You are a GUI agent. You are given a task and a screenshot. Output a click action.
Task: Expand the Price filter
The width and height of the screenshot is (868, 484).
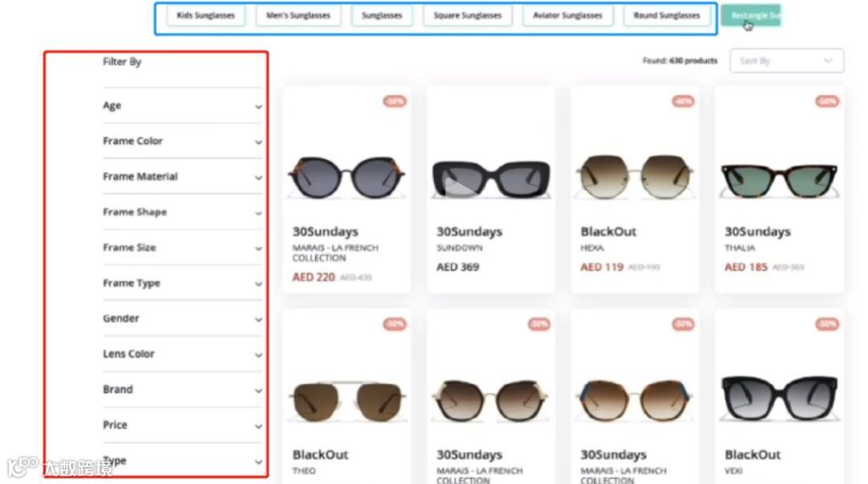point(182,425)
